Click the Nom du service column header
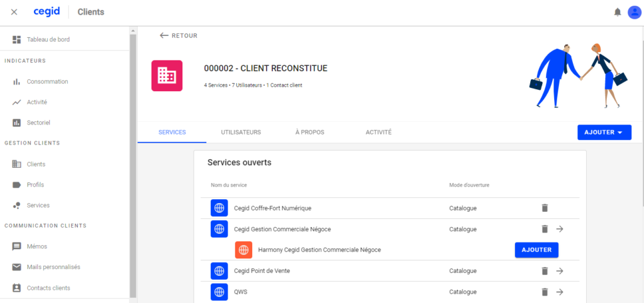 [x=229, y=185]
